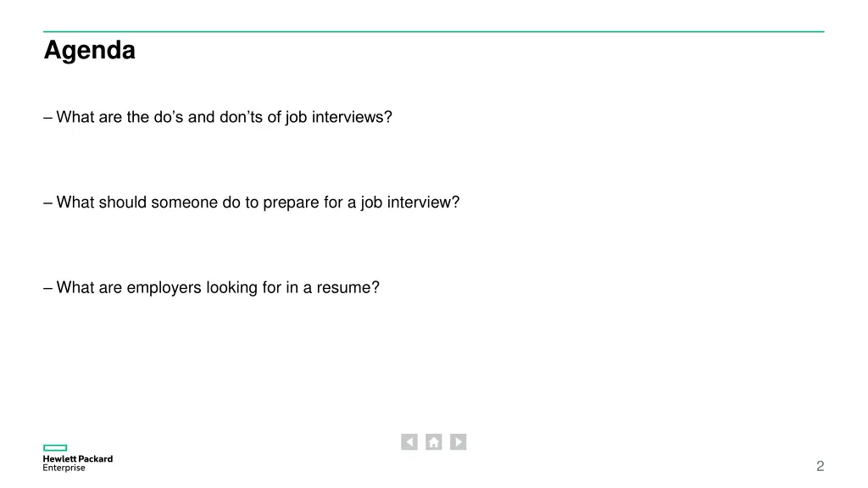This screenshot has height=488, width=868.
Task: Select the Agenda slide title
Action: click(x=90, y=50)
